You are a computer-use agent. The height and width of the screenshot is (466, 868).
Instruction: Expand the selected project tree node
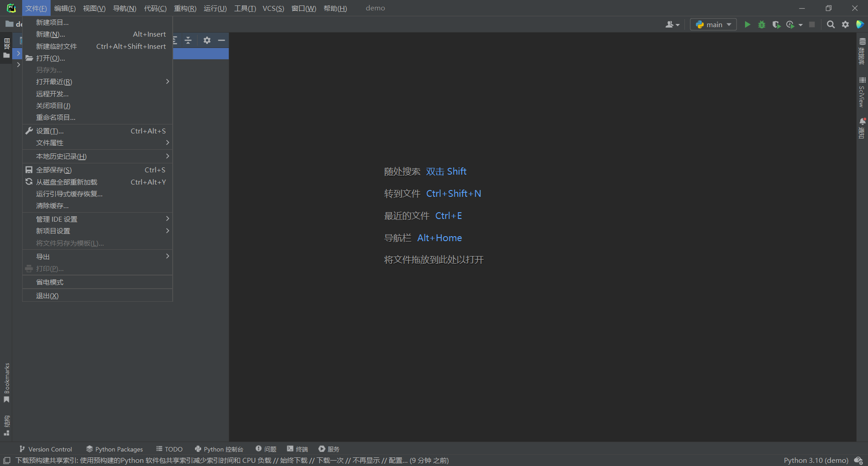point(19,53)
